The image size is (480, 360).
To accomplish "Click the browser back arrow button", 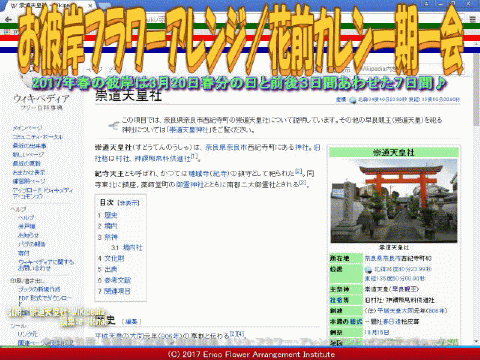I will click(8, 19).
